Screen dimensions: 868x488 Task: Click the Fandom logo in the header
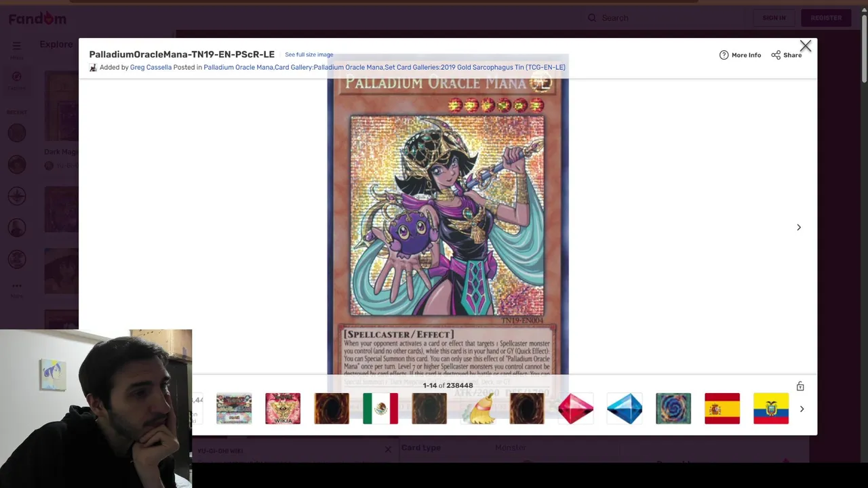tap(37, 18)
